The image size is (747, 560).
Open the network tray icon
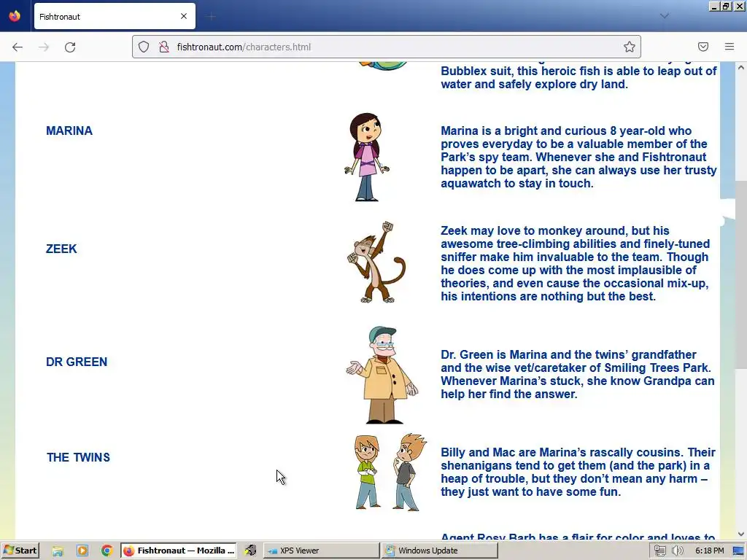tap(659, 551)
